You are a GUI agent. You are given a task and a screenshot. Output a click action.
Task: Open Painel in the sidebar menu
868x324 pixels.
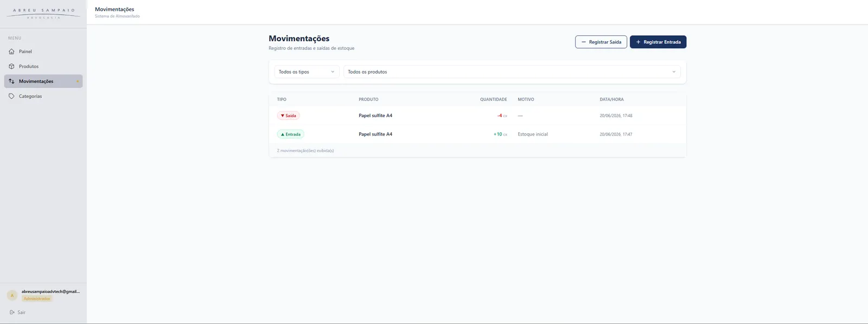point(43,51)
